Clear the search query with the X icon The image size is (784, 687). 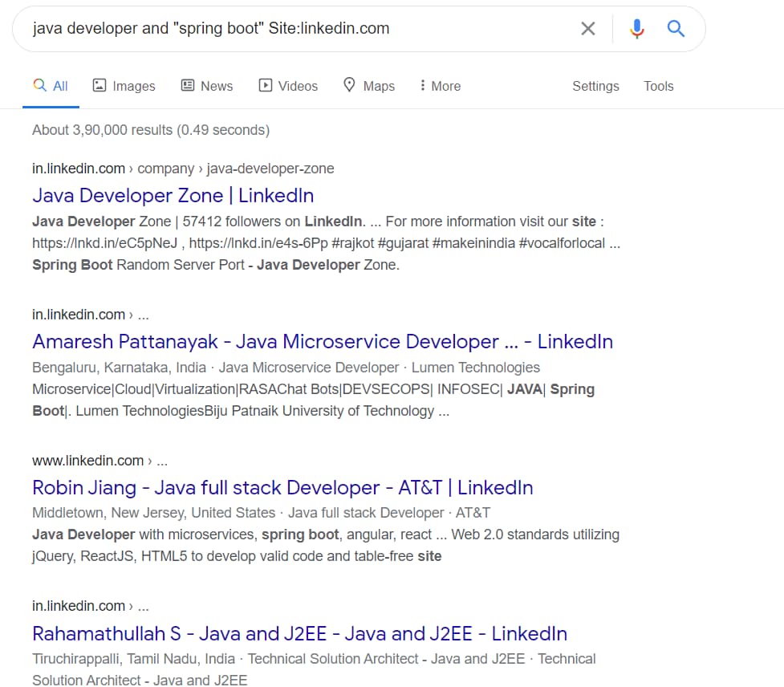coord(587,27)
